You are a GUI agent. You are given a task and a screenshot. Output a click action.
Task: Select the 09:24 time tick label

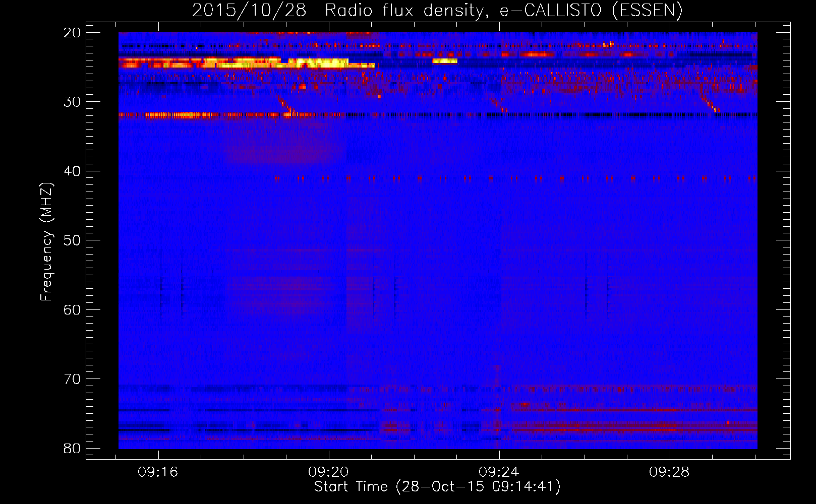pyautogui.click(x=499, y=472)
